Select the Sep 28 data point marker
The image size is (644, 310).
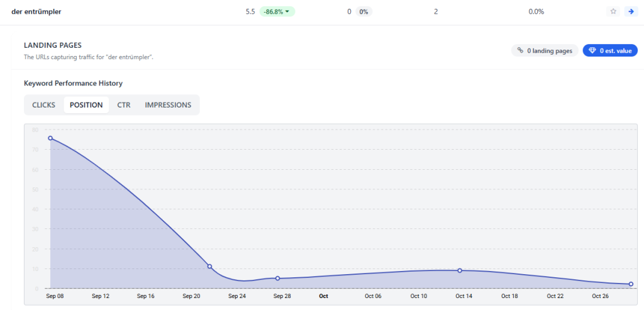(x=277, y=279)
